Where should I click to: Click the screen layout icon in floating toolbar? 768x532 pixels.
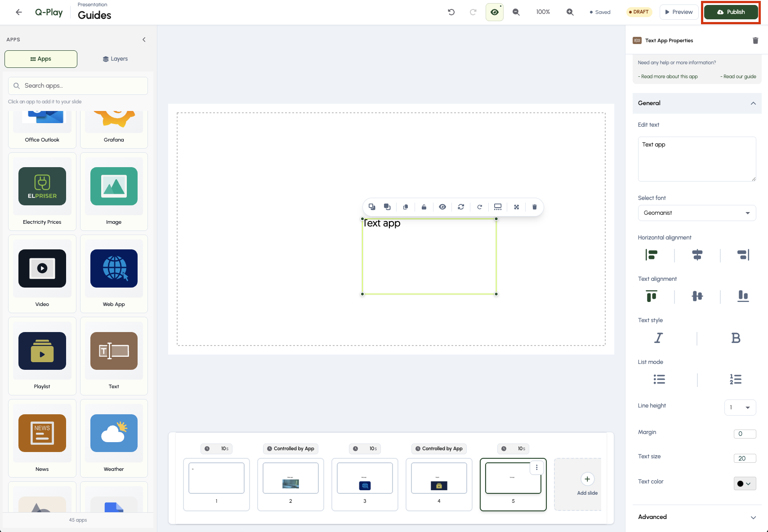click(x=498, y=207)
